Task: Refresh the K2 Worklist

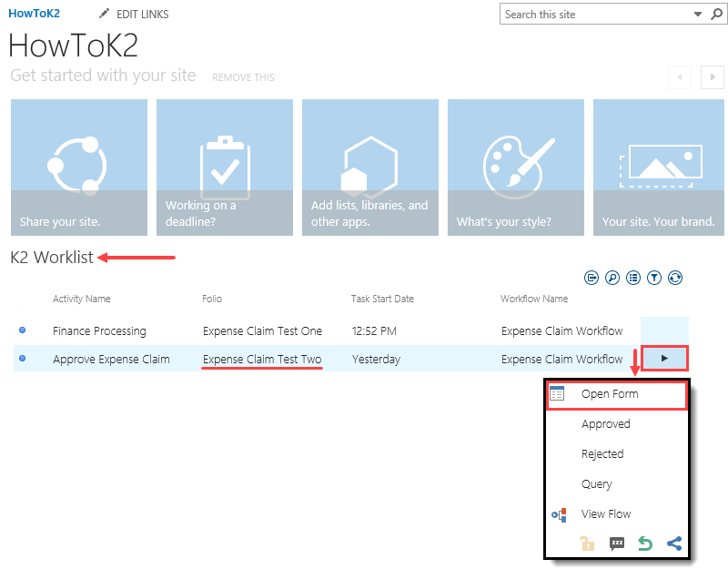Action: 674,278
